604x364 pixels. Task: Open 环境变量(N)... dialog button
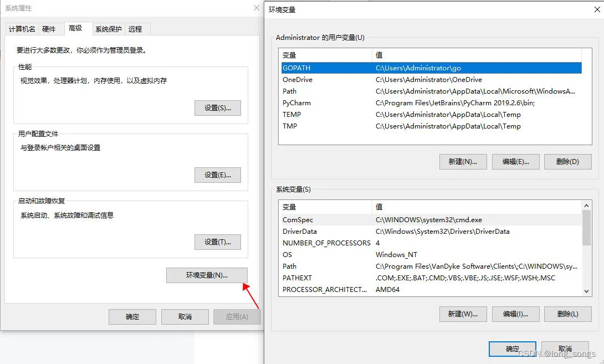pyautogui.click(x=207, y=275)
